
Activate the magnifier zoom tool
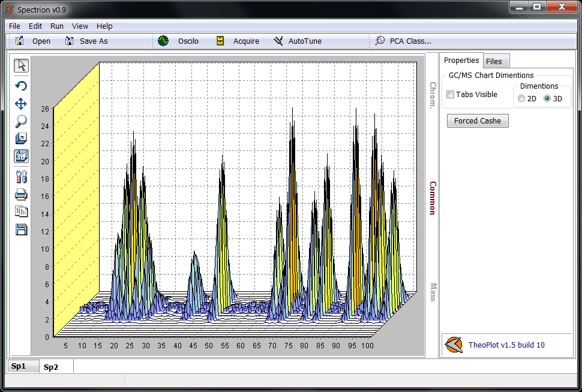(x=21, y=121)
